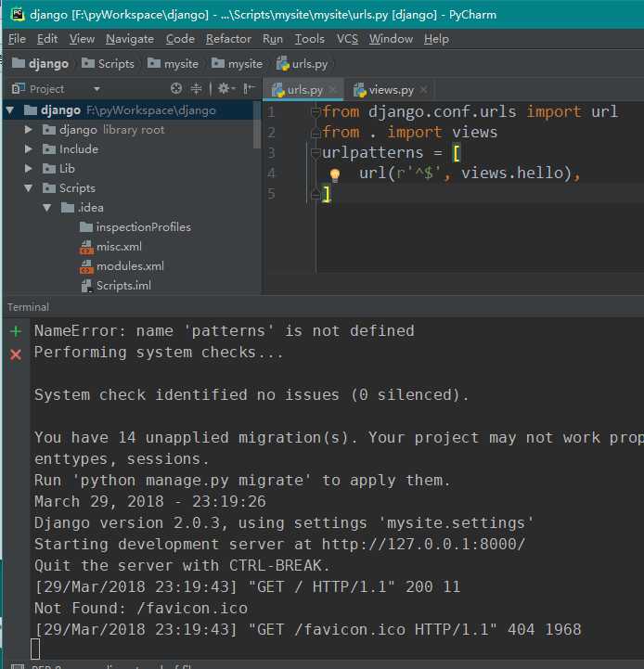Open the View menu
Image resolution: width=644 pixels, height=669 pixels.
click(82, 39)
